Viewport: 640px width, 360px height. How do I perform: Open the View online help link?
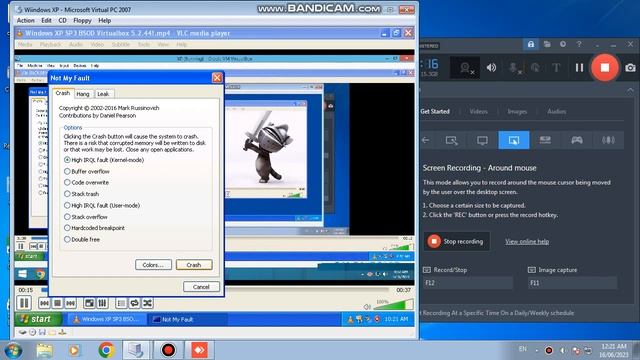coord(527,242)
